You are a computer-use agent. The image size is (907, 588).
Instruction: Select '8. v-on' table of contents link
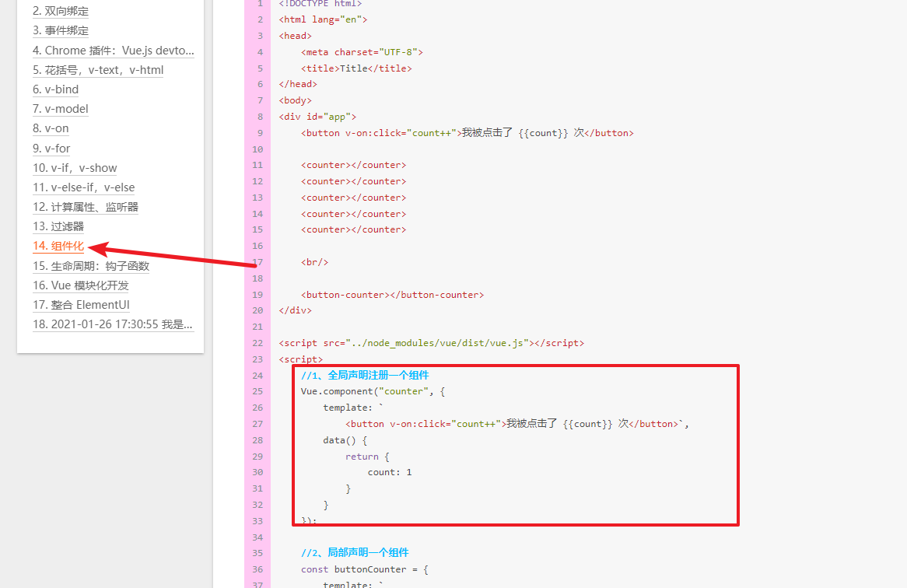[51, 128]
